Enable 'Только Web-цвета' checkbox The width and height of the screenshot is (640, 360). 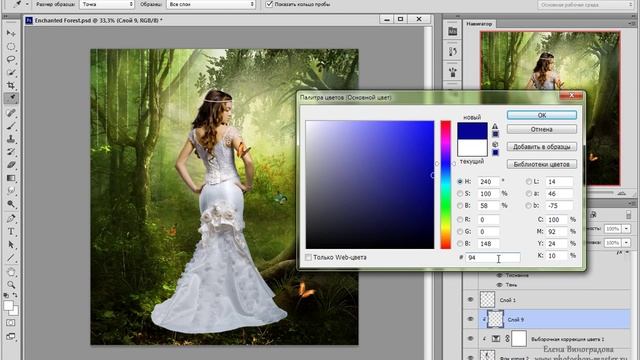309,257
